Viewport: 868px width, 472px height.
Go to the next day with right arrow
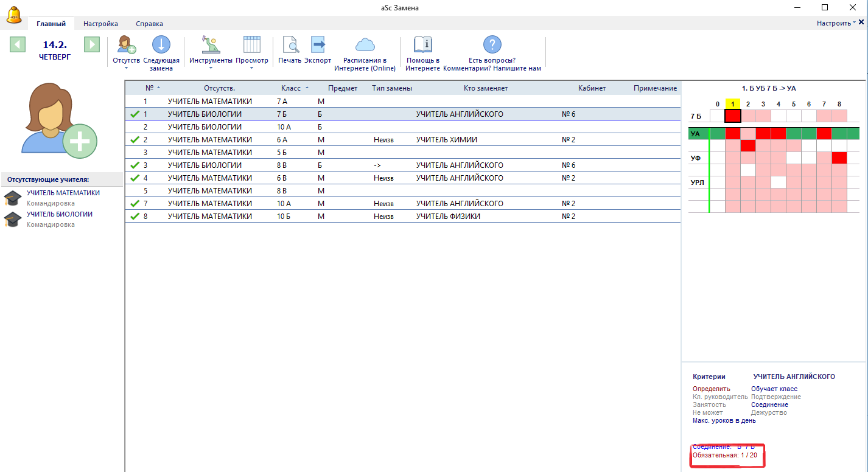tap(92, 44)
